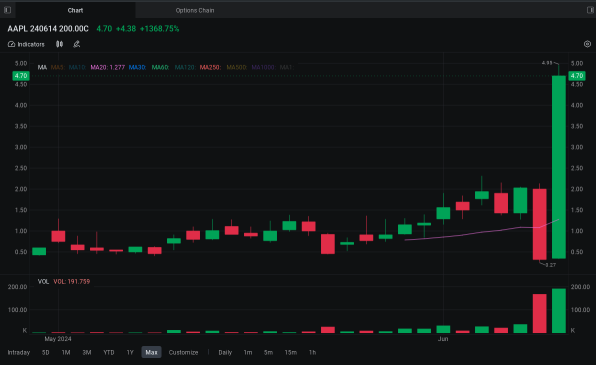This screenshot has width=596, height=365.
Task: Choose the 1m interval
Action: (x=248, y=352)
